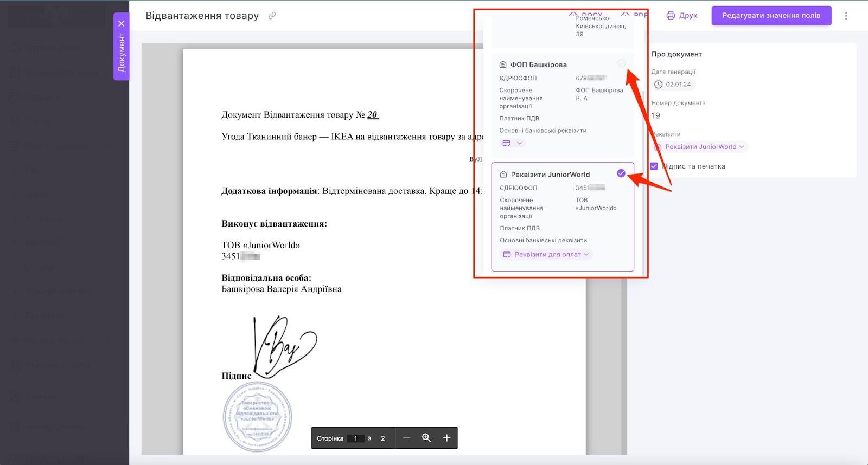Click Платник ПДВ in ФОП Башкірова card
868x465 pixels.
pyautogui.click(x=519, y=118)
